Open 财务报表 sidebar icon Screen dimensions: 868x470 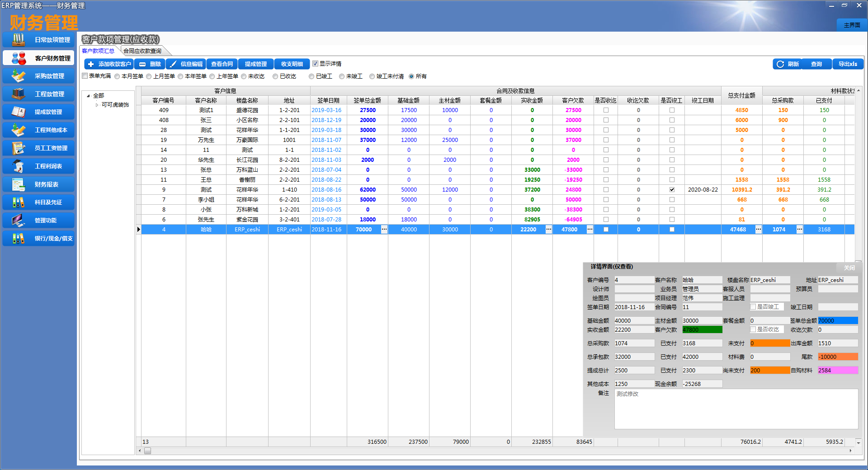(x=18, y=184)
